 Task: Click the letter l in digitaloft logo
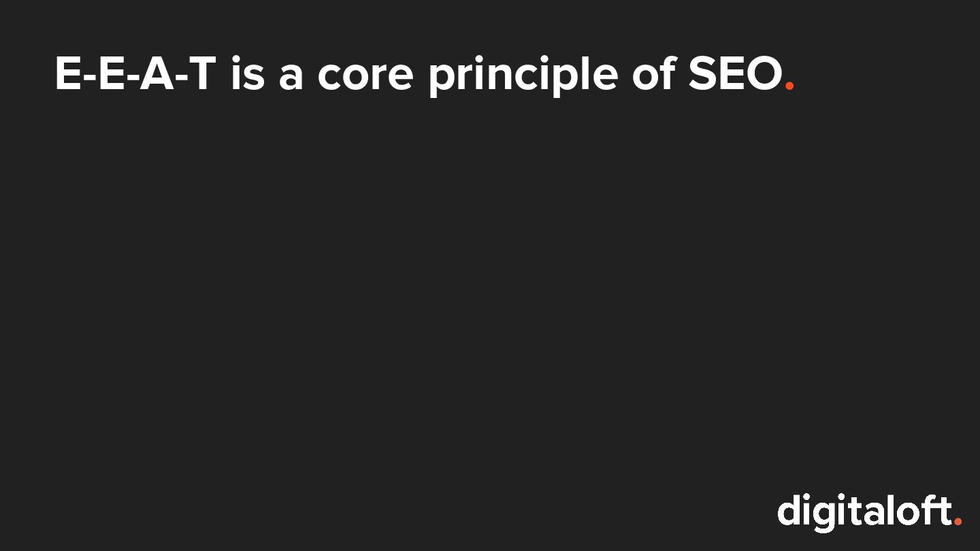coord(891,510)
